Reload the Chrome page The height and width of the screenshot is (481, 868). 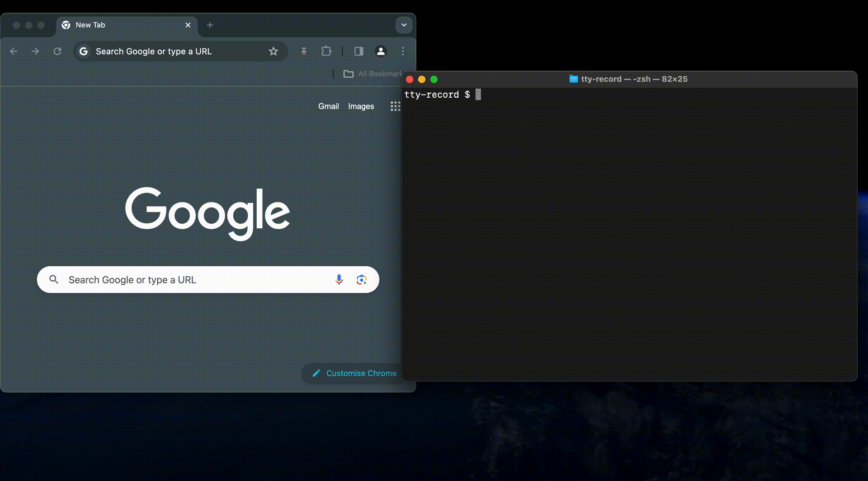point(57,52)
